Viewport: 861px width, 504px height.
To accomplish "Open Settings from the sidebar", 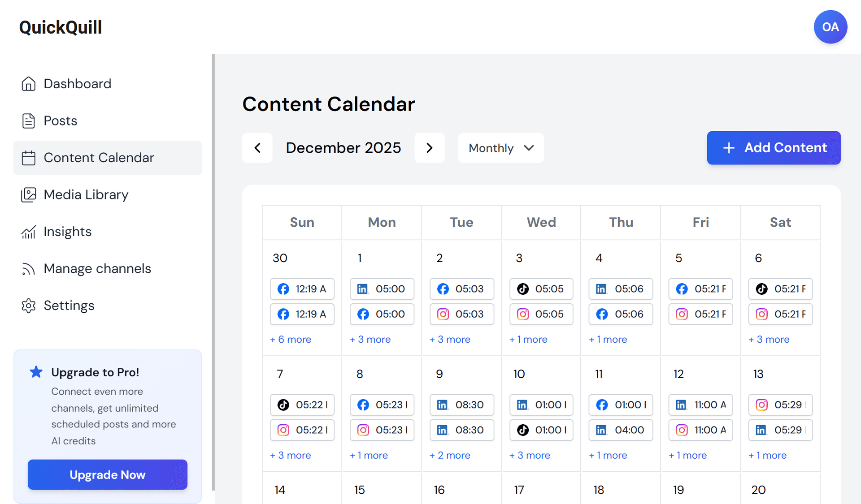I will 69,306.
